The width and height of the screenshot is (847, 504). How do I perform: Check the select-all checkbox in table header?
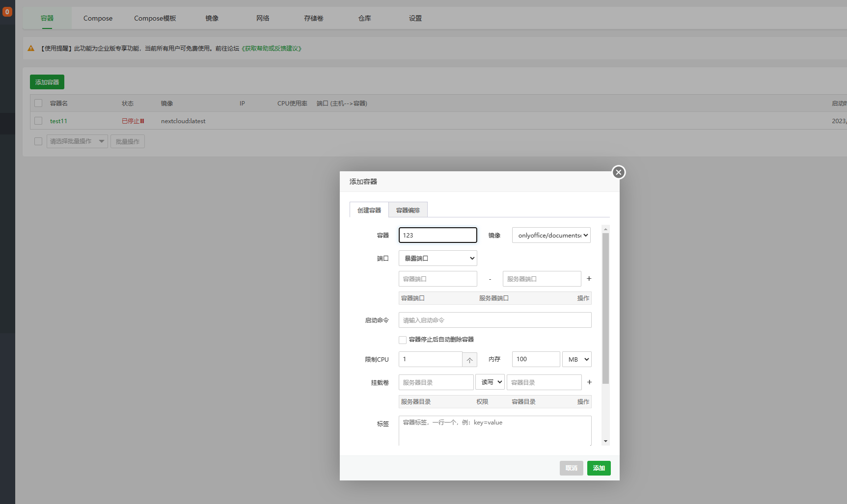(x=38, y=103)
